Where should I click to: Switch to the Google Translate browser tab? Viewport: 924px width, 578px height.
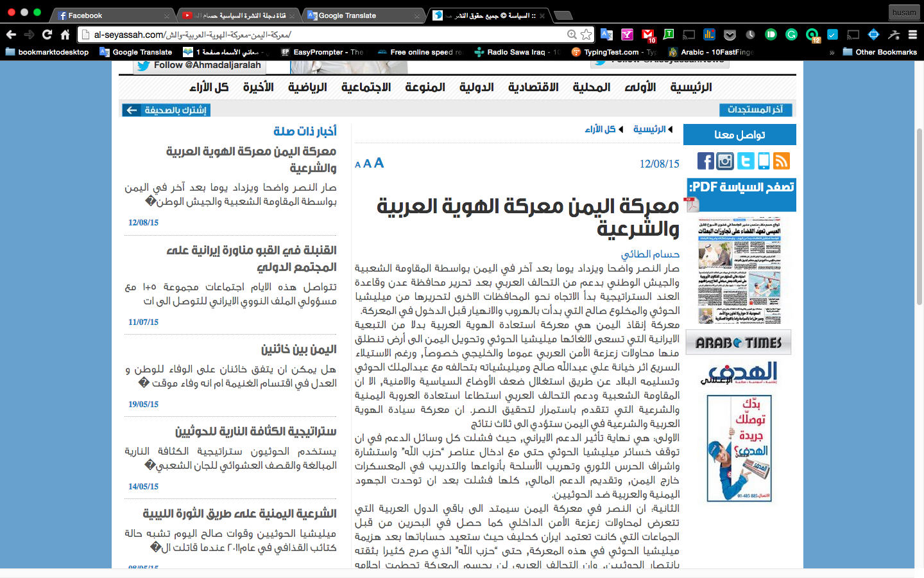pos(364,15)
